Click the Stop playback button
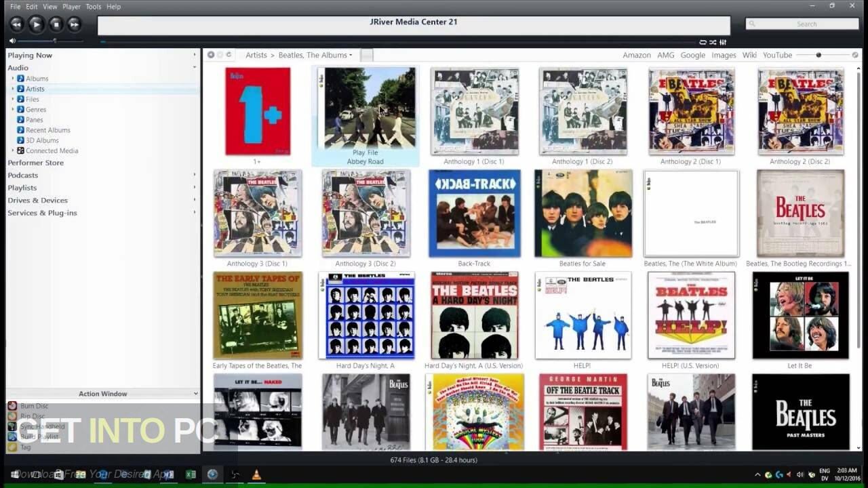This screenshot has width=868, height=488. (x=56, y=24)
